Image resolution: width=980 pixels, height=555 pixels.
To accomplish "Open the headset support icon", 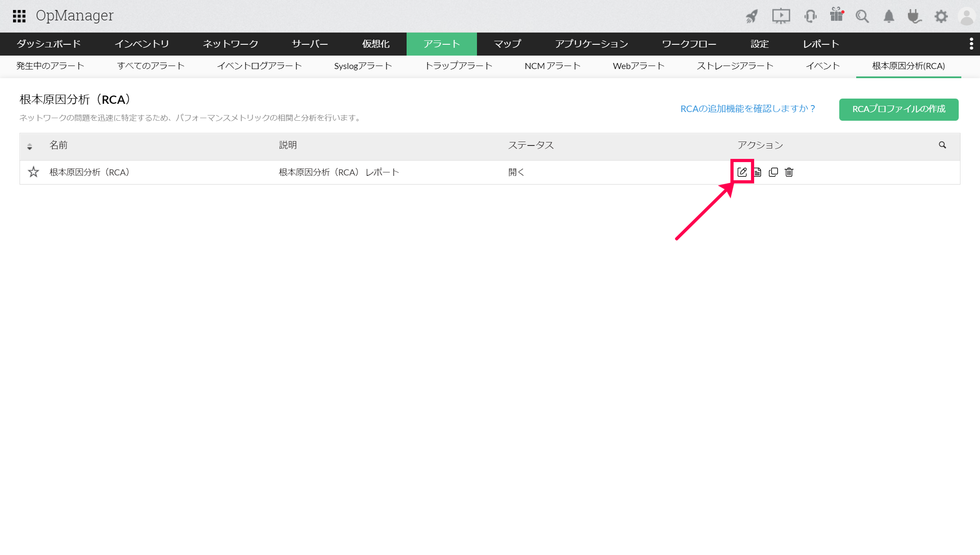I will pos(810,17).
